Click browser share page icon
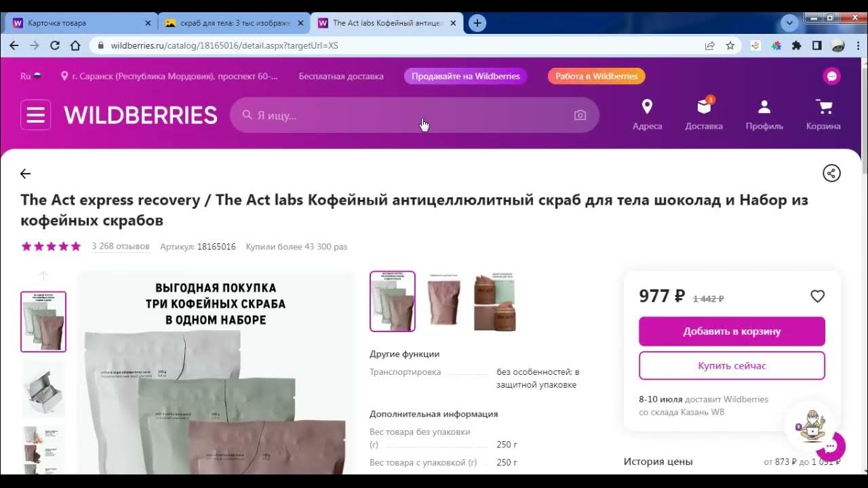The width and height of the screenshot is (868, 488). [x=710, y=45]
